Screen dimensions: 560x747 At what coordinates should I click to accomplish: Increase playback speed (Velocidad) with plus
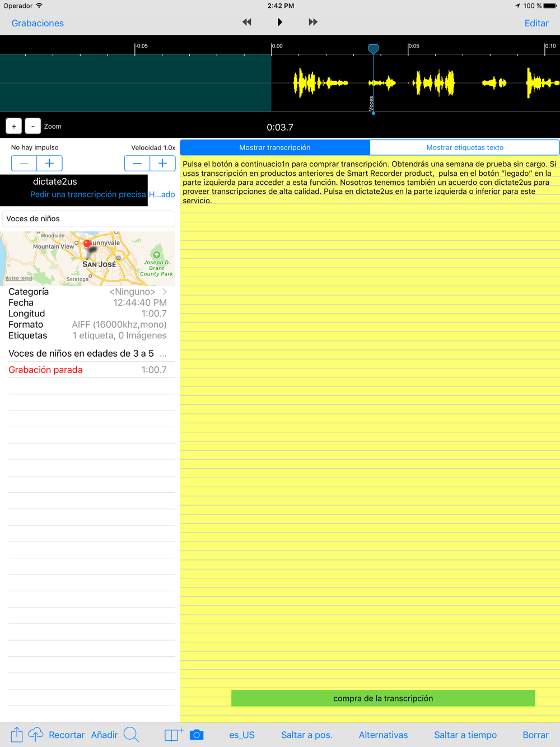(162, 164)
